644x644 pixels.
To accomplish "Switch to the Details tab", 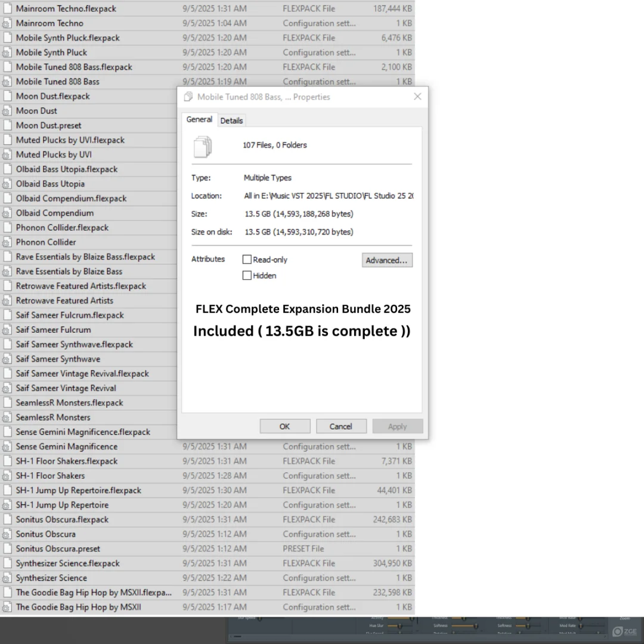I will [231, 120].
